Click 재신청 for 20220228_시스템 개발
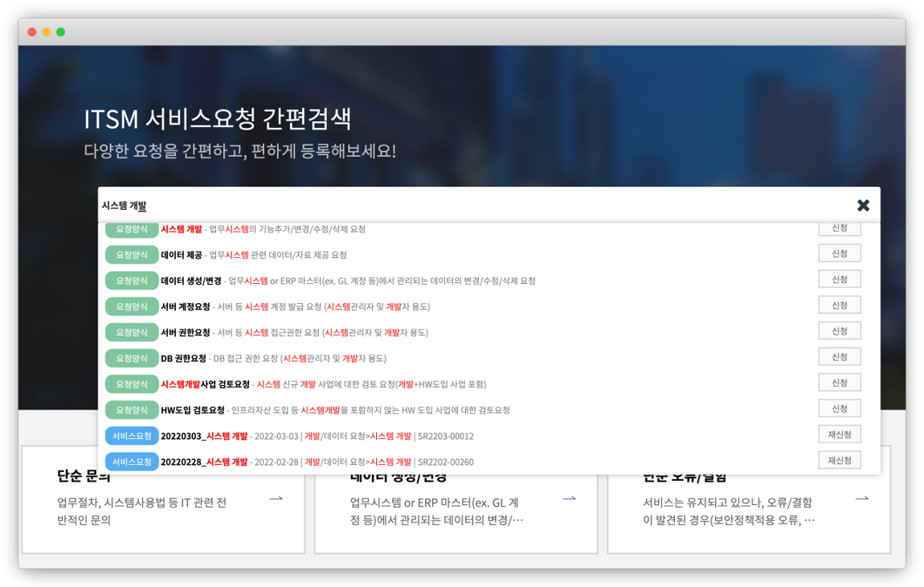 [x=839, y=462]
